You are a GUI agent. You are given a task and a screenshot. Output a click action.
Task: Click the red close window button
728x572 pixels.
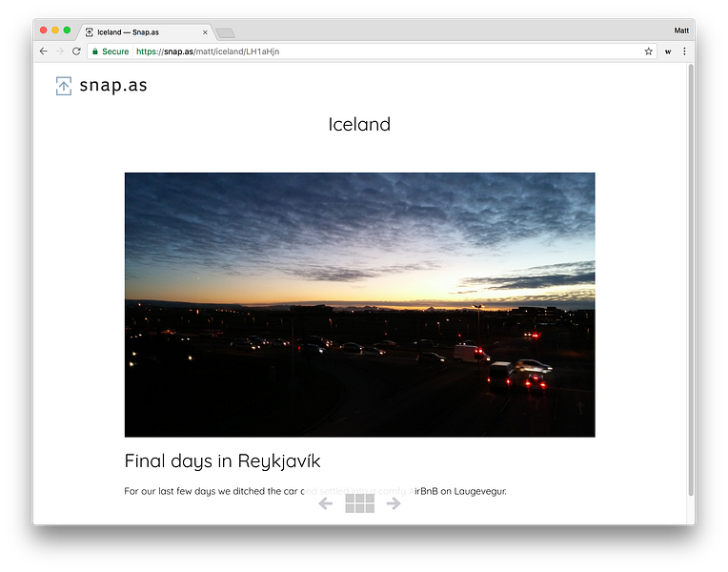[44, 31]
